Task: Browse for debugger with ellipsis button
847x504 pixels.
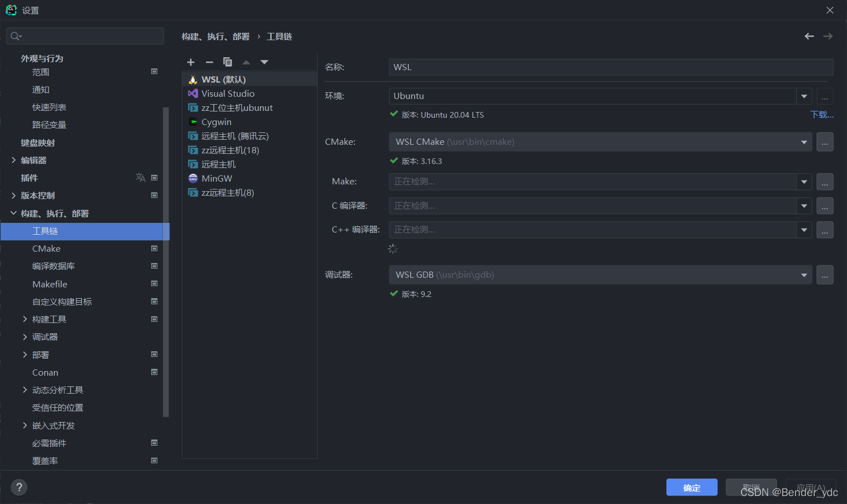Action: click(825, 275)
